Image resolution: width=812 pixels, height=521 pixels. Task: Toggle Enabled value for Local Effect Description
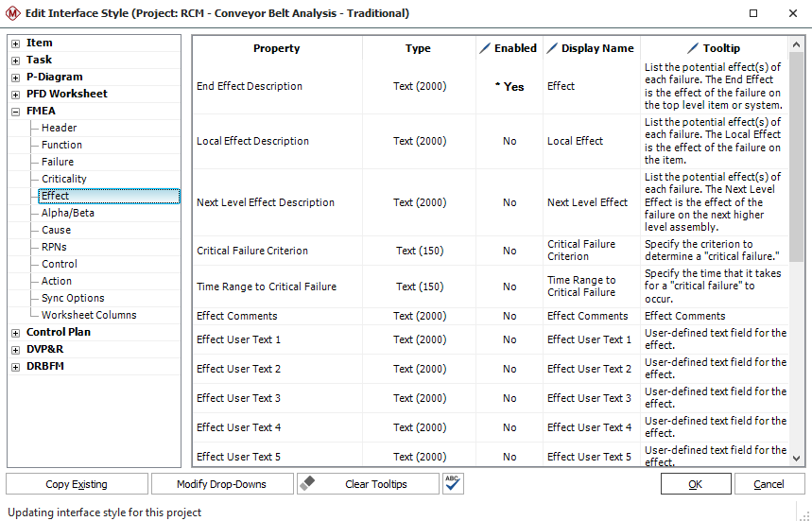(x=510, y=141)
